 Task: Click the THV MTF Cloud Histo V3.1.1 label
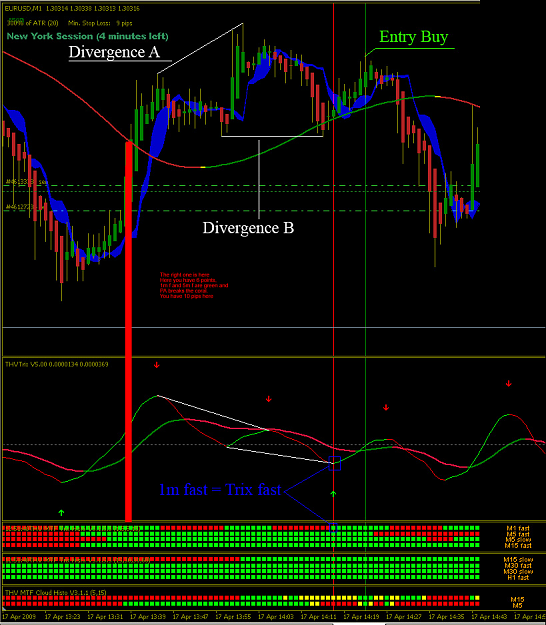click(55, 593)
